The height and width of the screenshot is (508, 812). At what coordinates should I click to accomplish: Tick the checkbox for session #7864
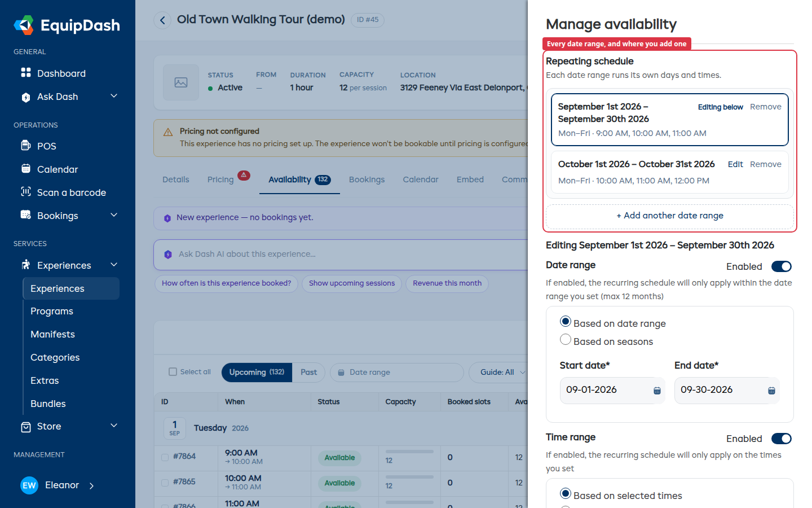(165, 457)
